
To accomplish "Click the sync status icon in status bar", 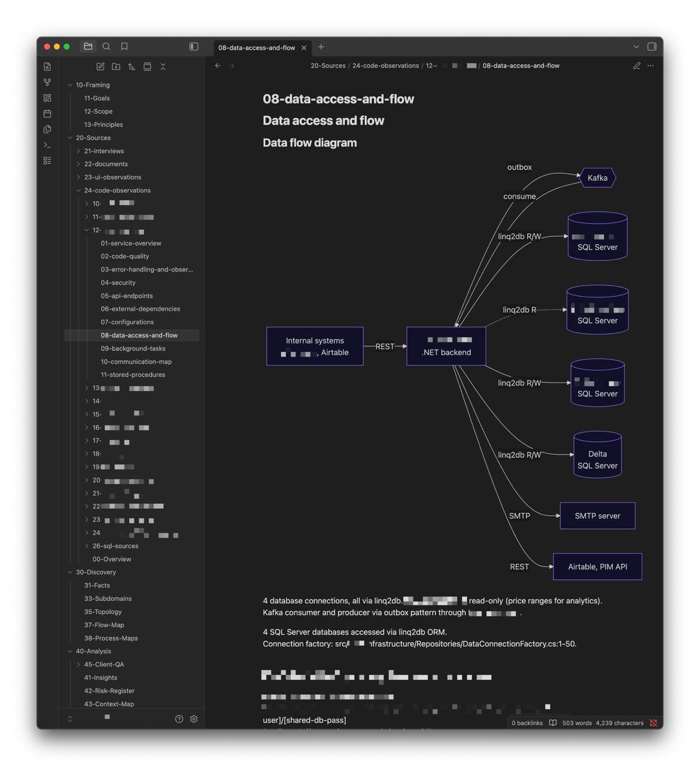I will (x=653, y=723).
